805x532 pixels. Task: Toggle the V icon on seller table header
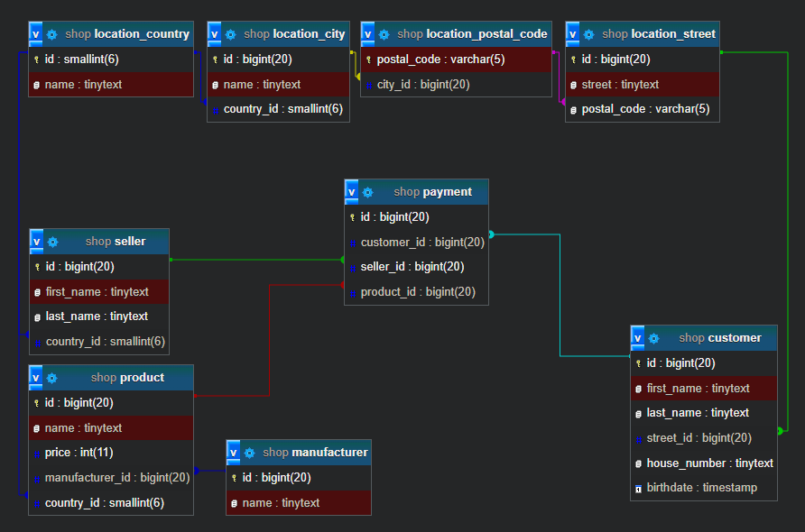[36, 241]
